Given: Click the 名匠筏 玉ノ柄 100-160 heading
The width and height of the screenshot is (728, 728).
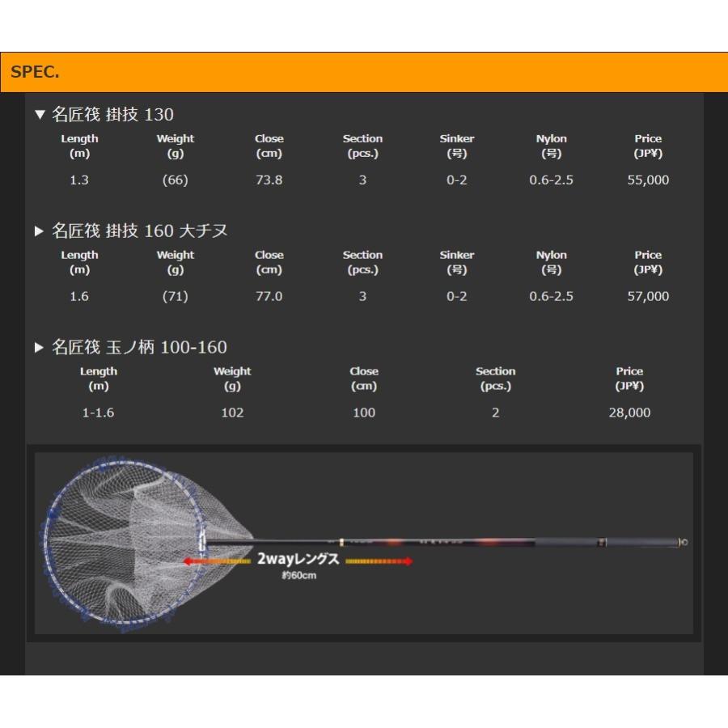Looking at the screenshot, I should tap(139, 348).
